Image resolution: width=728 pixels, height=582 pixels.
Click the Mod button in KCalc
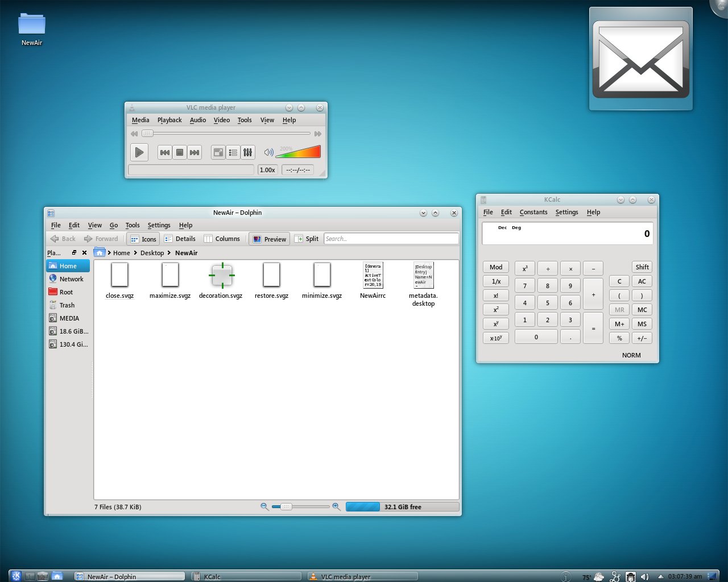[x=496, y=267]
